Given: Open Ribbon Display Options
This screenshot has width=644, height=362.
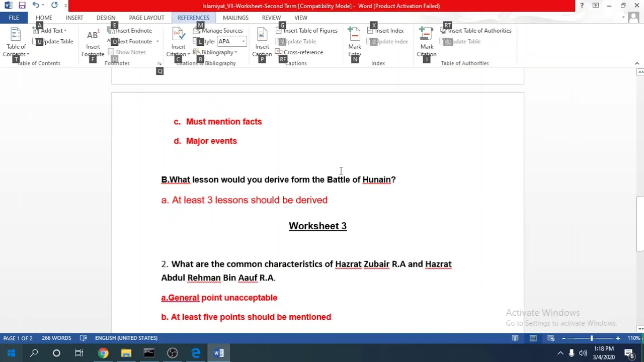Looking at the screenshot, I should coord(596,6).
